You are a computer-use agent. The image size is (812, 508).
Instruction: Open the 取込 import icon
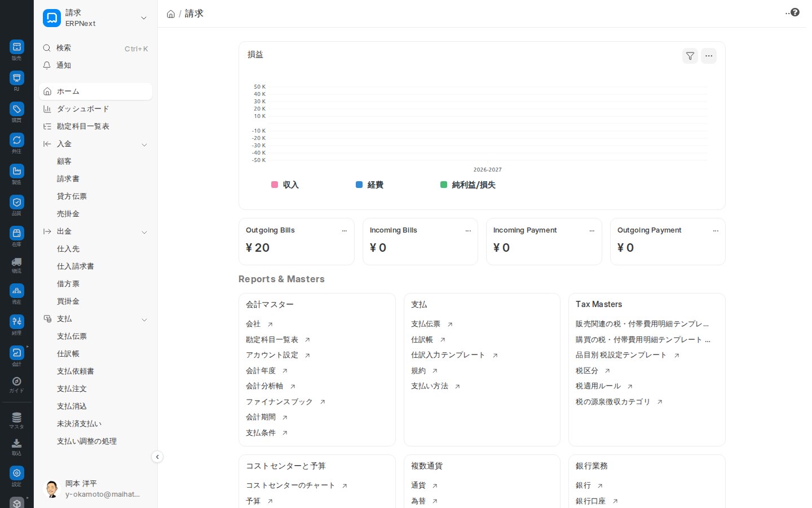coord(16,444)
